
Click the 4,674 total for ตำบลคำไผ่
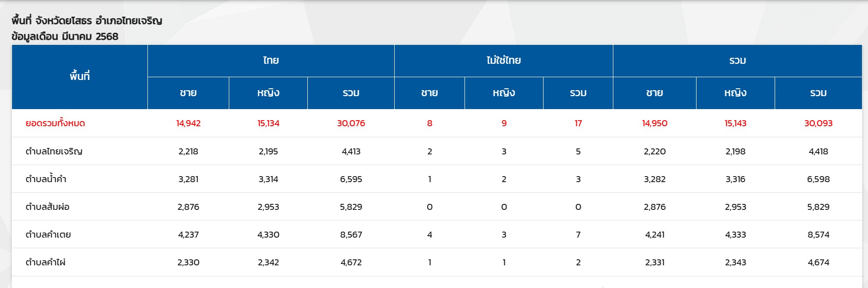pos(818,262)
